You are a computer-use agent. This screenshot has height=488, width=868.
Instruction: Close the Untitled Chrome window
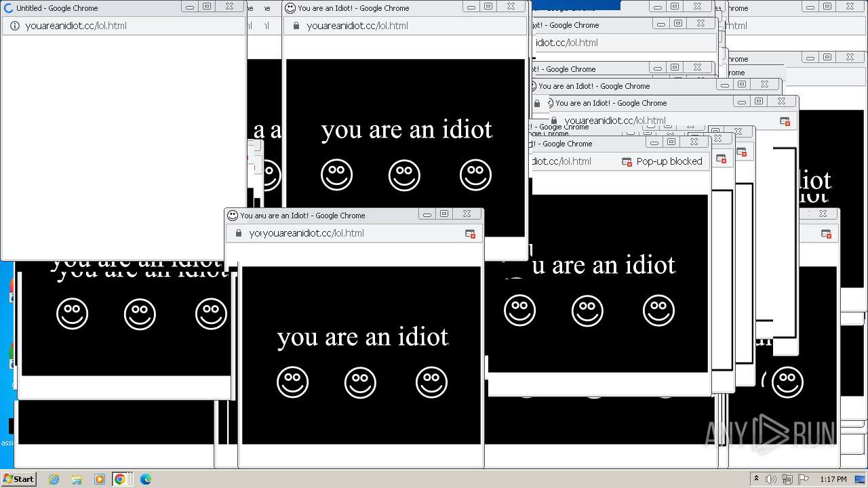click(229, 7)
